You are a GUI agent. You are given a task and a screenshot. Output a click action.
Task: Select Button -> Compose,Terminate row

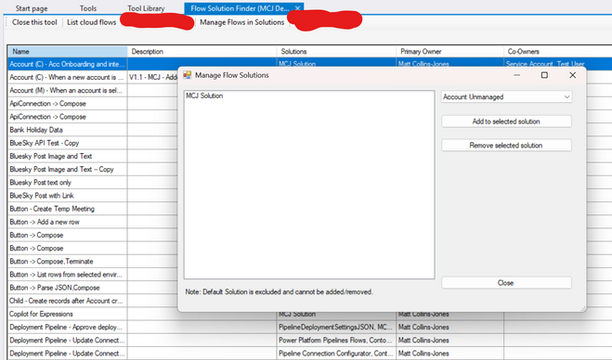tap(68, 261)
